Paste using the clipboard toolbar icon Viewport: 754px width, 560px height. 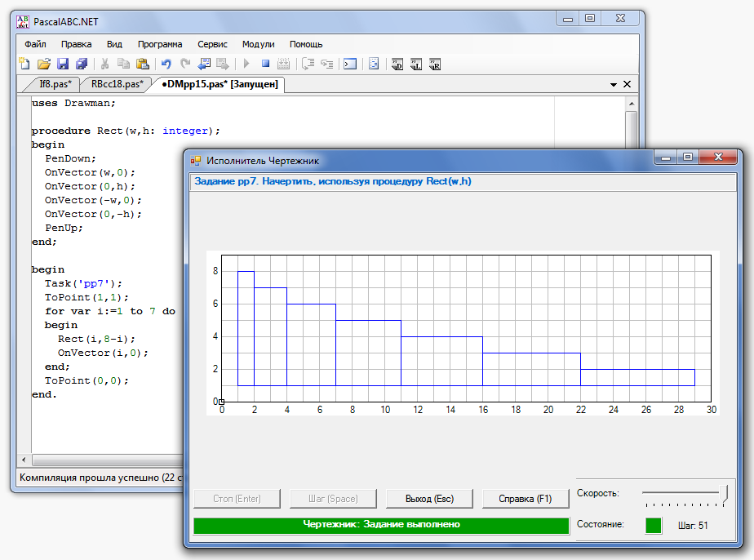tap(143, 64)
